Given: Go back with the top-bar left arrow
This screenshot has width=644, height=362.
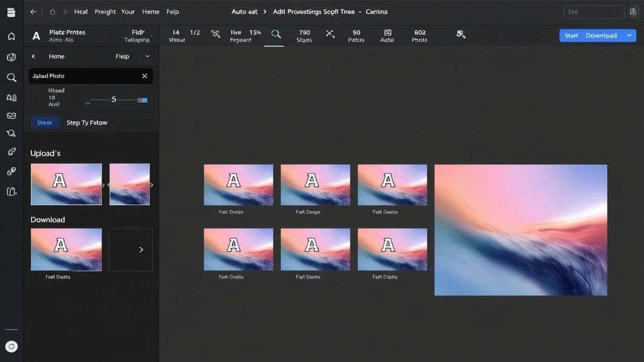Looking at the screenshot, I should [x=33, y=12].
